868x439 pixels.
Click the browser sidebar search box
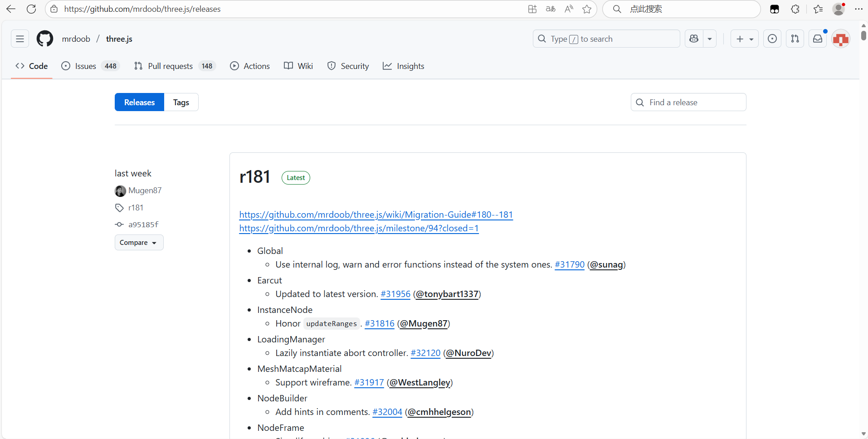[681, 9]
